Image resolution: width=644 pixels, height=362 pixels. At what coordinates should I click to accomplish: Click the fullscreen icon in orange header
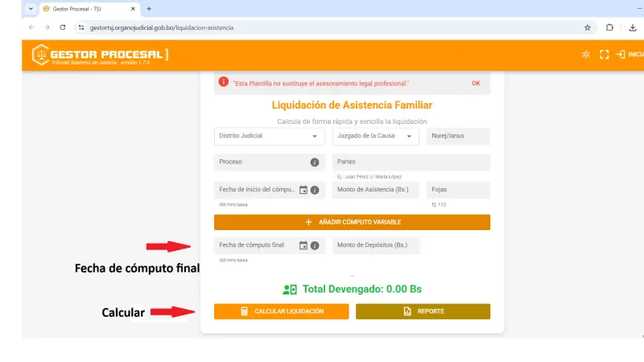coord(604,55)
